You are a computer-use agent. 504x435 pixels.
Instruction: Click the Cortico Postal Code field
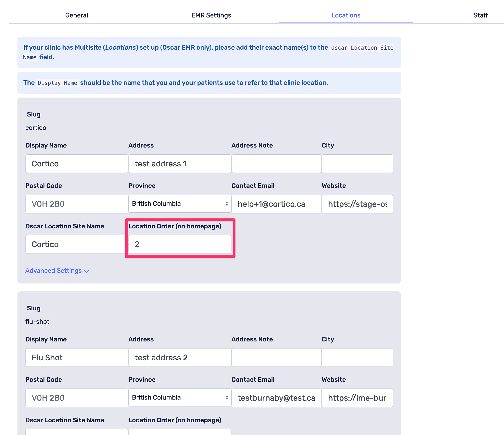pos(77,204)
